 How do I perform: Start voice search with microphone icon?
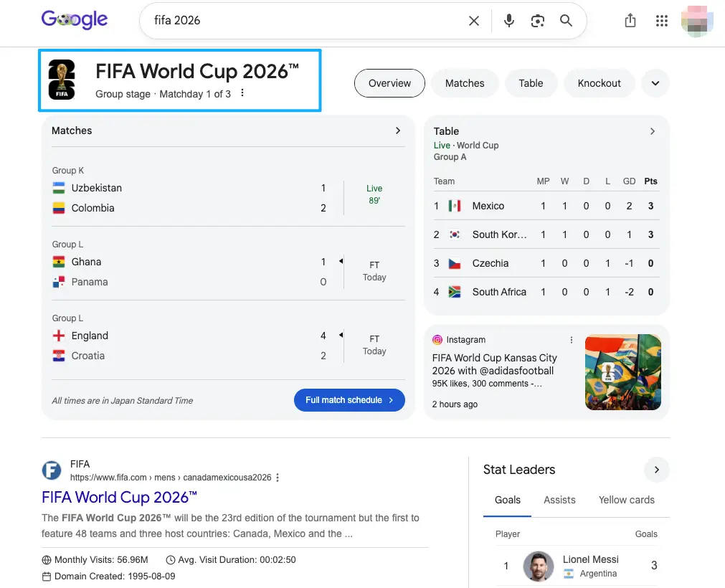coord(509,21)
